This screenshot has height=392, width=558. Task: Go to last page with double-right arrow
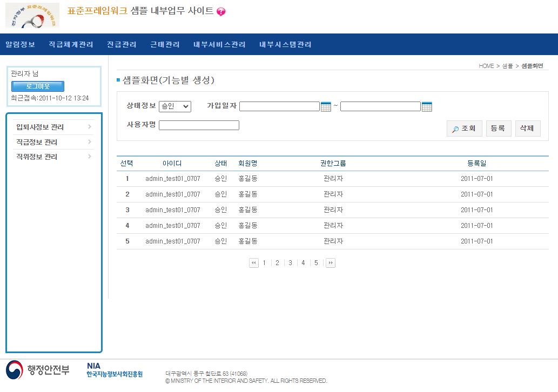(331, 263)
